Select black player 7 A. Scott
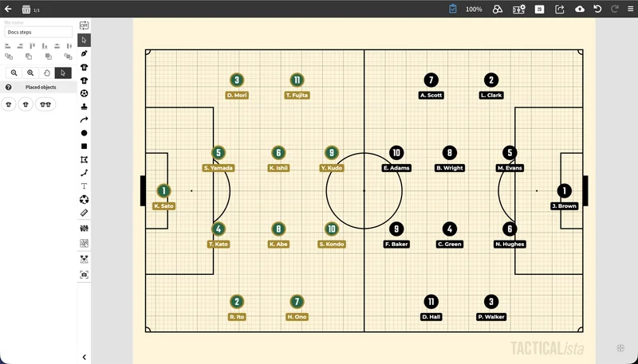638x364 pixels. (431, 80)
